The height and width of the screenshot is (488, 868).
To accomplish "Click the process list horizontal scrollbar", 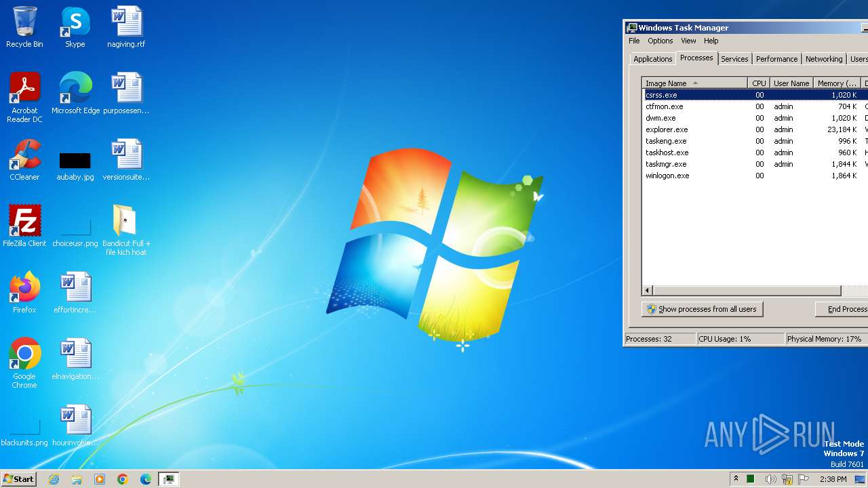I will click(747, 291).
